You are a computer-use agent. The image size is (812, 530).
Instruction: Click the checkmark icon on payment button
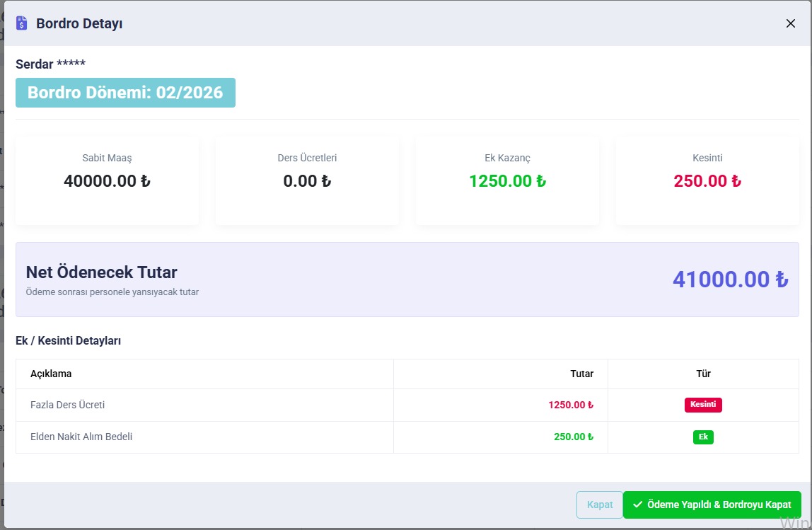tap(638, 505)
